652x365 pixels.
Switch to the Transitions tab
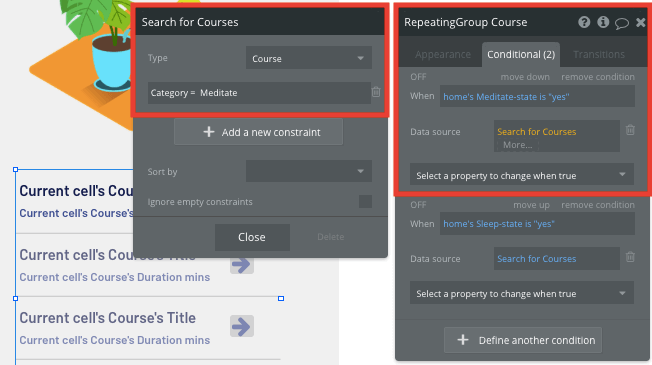[599, 54]
